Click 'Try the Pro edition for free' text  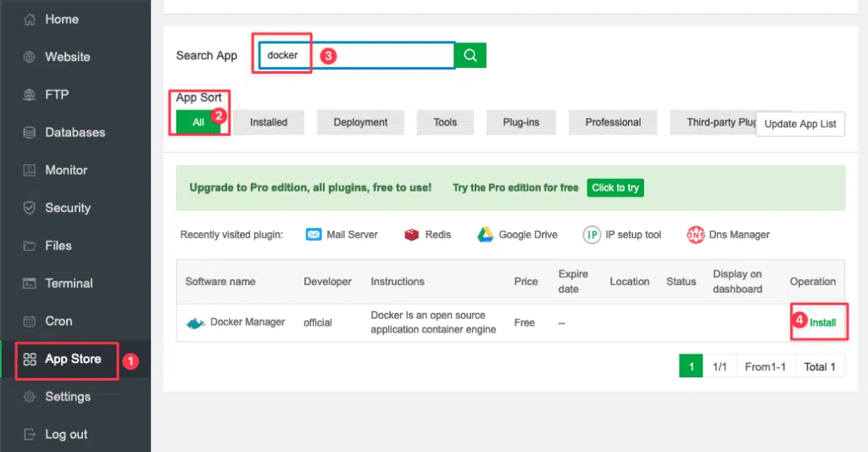[x=515, y=187]
